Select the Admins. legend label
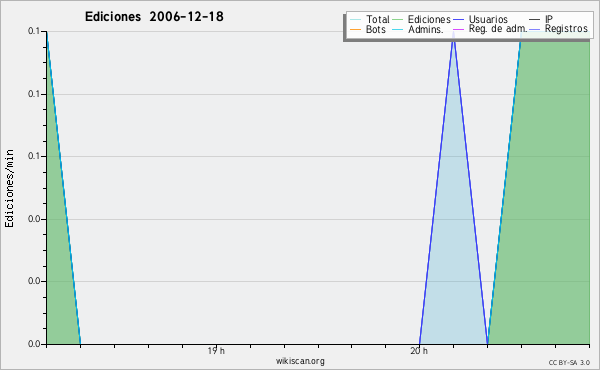Image resolution: width=600 pixels, height=370 pixels. 426,29
